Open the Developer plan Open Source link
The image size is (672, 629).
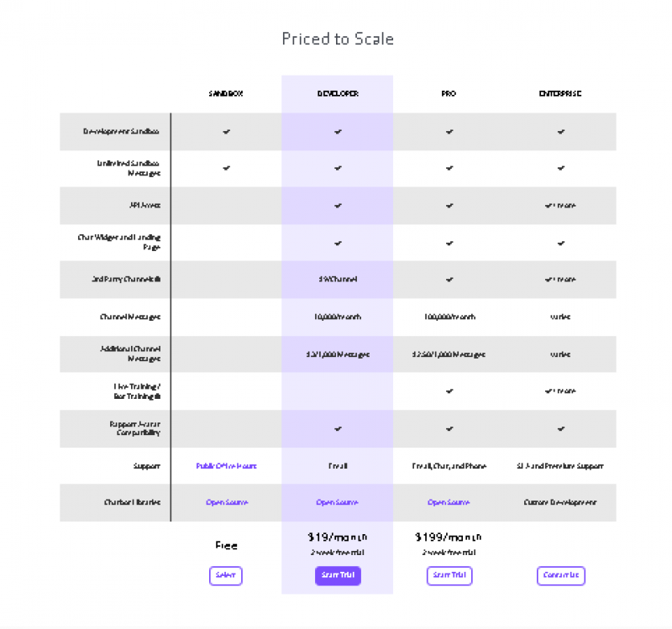(338, 502)
